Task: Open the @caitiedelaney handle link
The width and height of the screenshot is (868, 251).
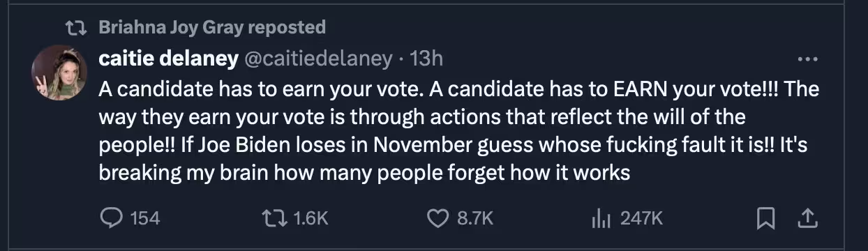Action: [x=317, y=59]
